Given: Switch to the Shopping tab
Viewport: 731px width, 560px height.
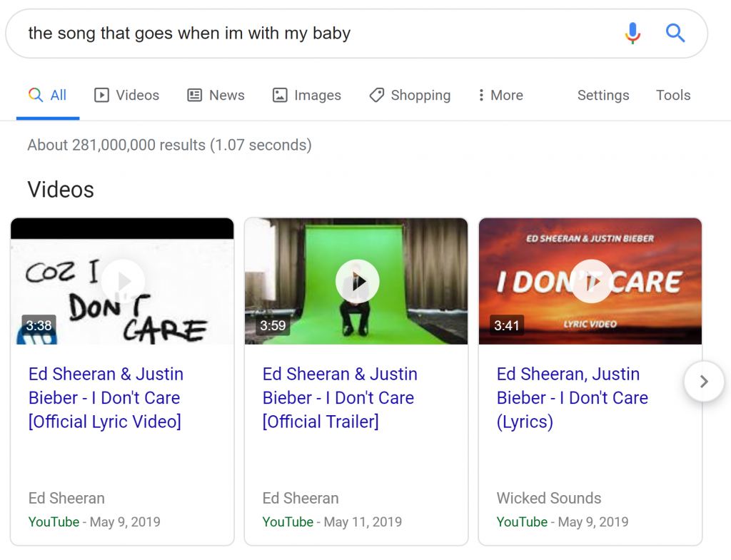Looking at the screenshot, I should pyautogui.click(x=410, y=96).
